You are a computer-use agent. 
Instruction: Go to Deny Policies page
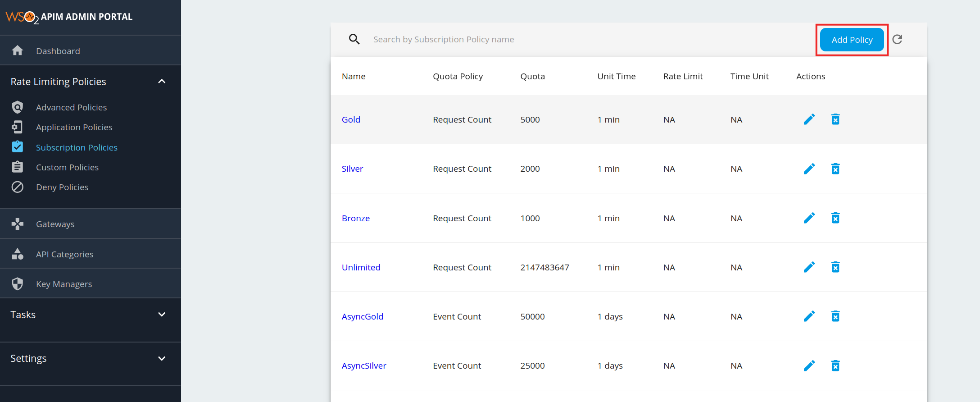point(62,187)
